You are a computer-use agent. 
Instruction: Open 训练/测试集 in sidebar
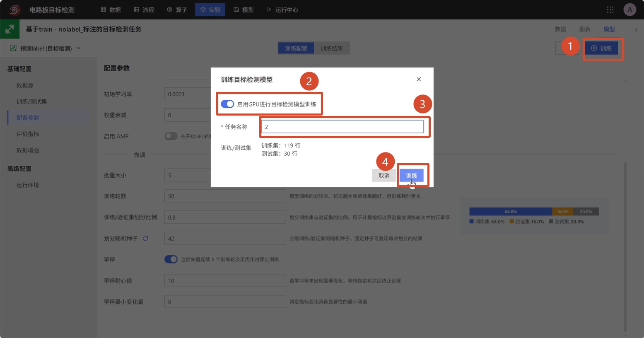point(31,101)
